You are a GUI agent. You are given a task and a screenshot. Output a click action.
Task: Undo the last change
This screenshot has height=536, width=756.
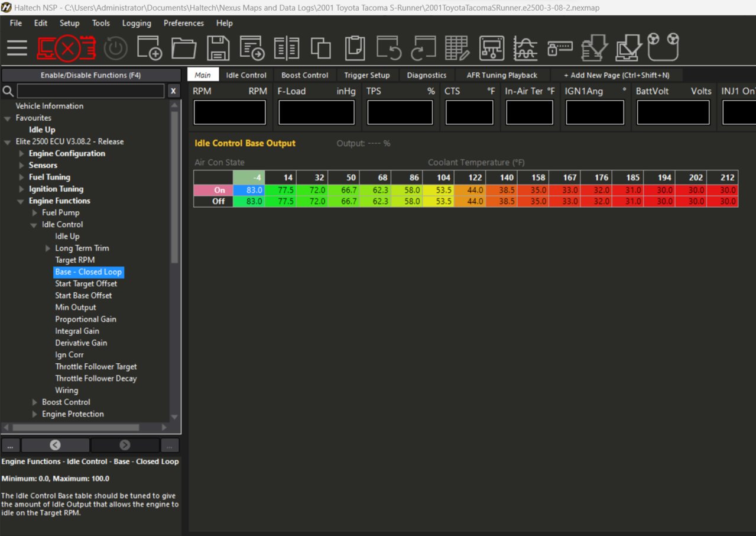[390, 48]
